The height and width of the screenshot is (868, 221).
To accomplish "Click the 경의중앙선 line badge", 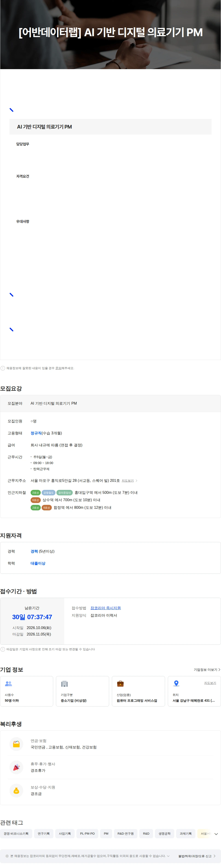I will pos(64,493).
